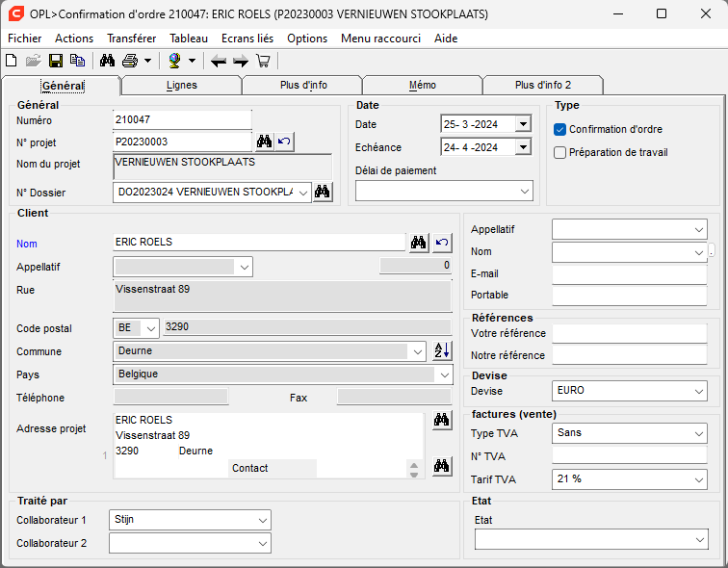Image resolution: width=728 pixels, height=568 pixels.
Task: Search project address with upper binoculars icon
Action: 442,421
